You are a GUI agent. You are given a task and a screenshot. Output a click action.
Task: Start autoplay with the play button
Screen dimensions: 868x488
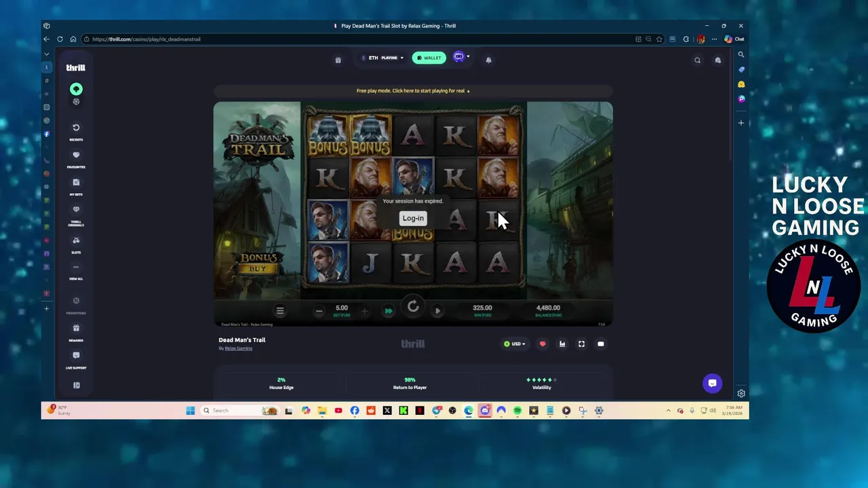point(437,311)
